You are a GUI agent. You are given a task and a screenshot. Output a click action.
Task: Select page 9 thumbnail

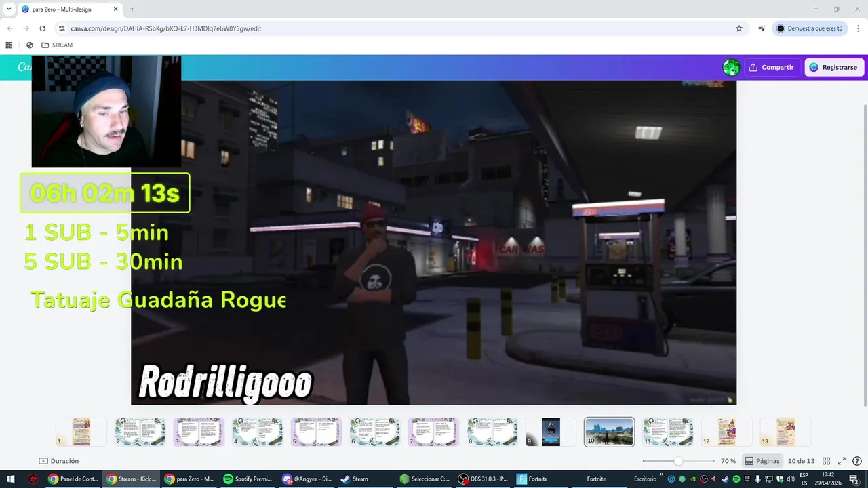551,432
